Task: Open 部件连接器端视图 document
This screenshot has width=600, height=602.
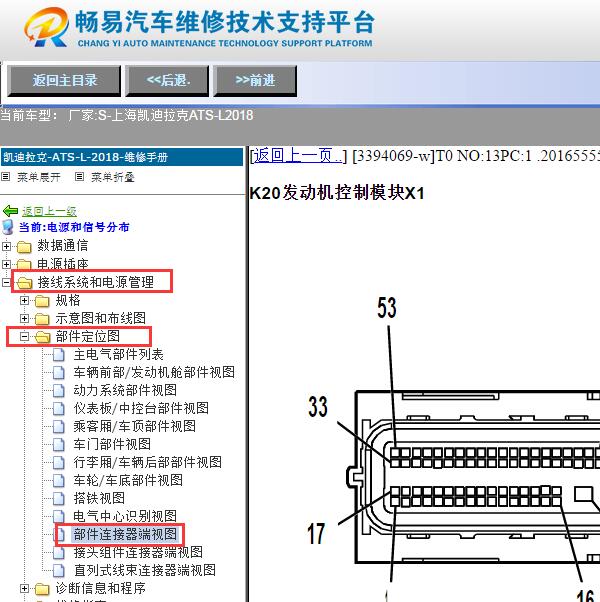Action: [125, 534]
